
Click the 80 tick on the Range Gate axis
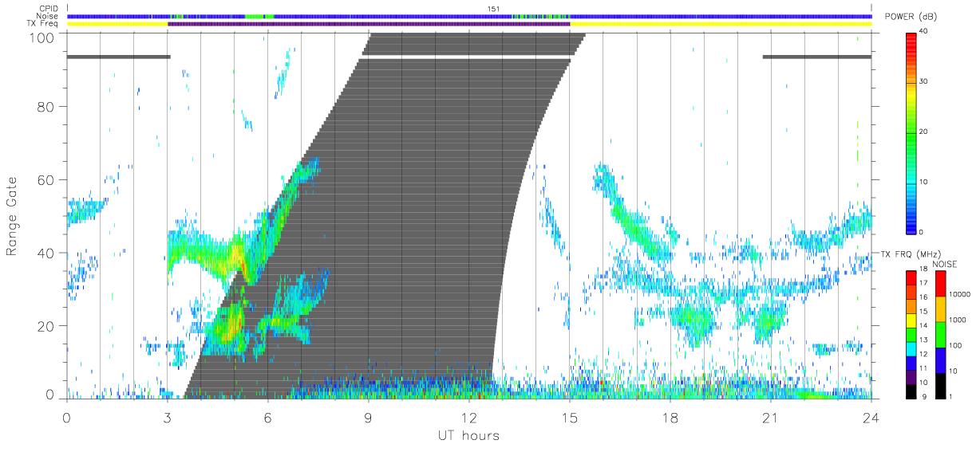[45, 107]
